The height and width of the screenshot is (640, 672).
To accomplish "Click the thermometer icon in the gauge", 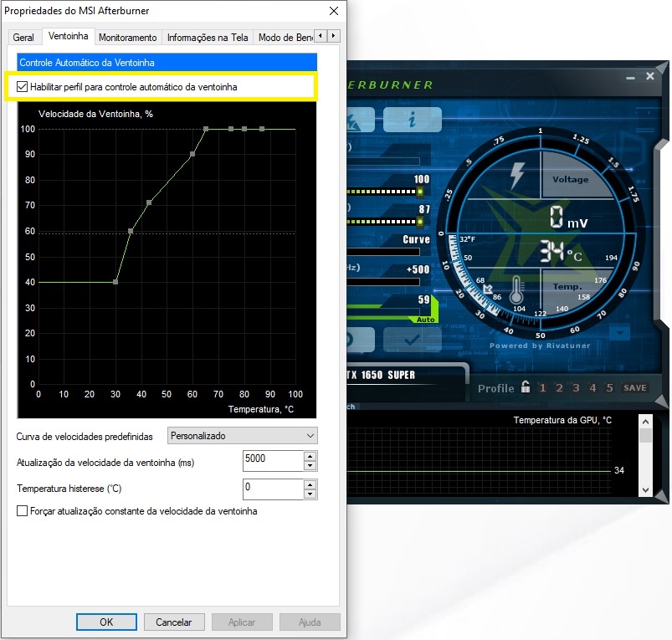I will pyautogui.click(x=516, y=289).
